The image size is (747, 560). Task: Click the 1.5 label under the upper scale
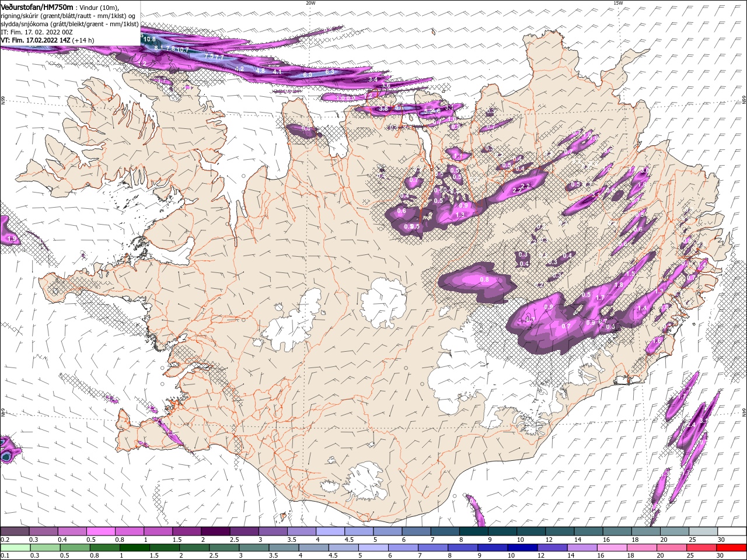click(x=176, y=540)
